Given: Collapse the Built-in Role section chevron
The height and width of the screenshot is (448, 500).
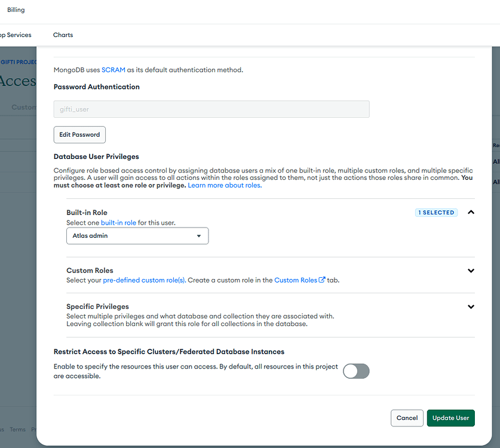Looking at the screenshot, I should [x=471, y=213].
